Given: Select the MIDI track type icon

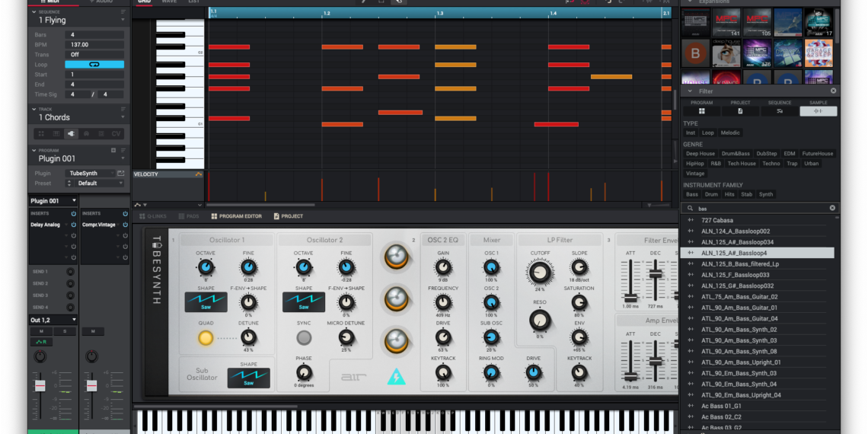Looking at the screenshot, I should click(x=86, y=133).
